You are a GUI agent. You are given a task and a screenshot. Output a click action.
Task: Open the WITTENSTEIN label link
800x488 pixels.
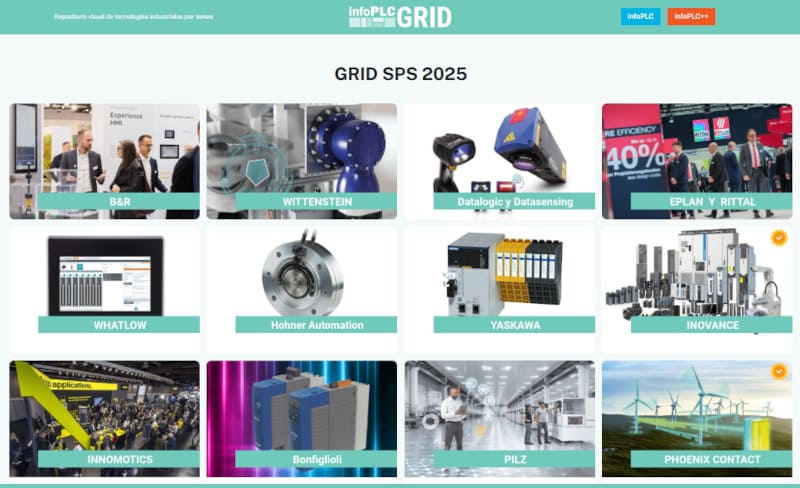316,201
